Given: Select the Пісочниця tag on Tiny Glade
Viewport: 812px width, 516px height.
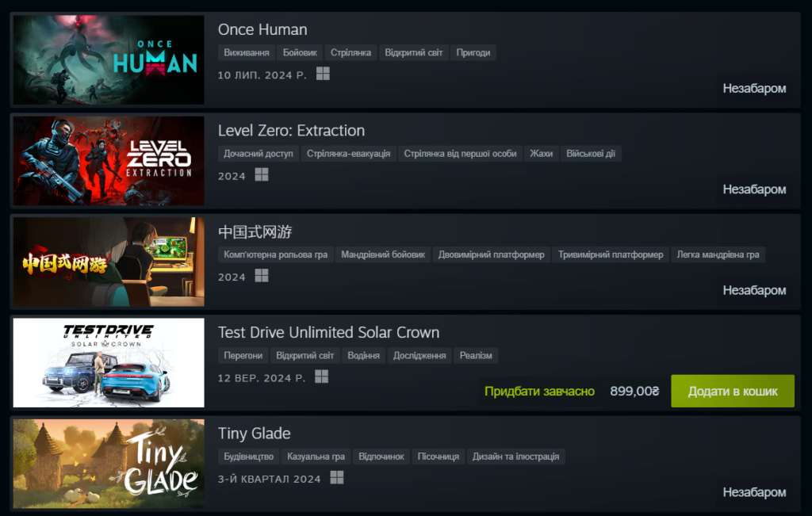Looking at the screenshot, I should [x=438, y=457].
